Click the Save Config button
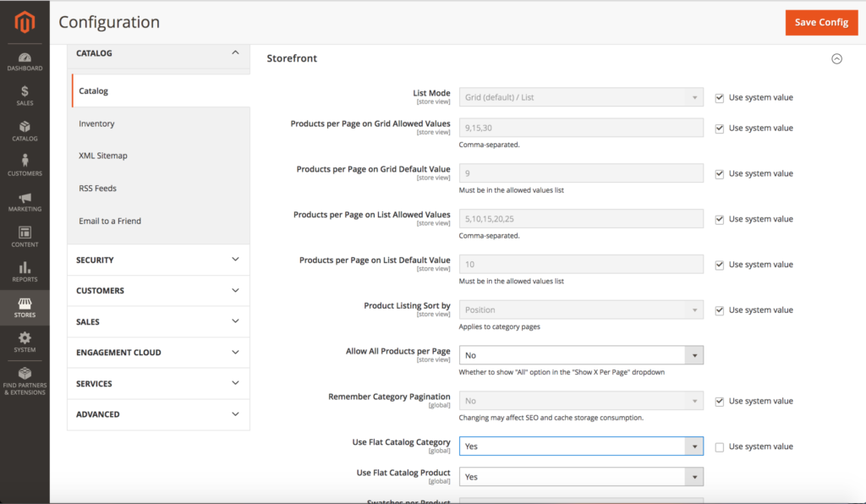This screenshot has height=504, width=866. coord(821,23)
